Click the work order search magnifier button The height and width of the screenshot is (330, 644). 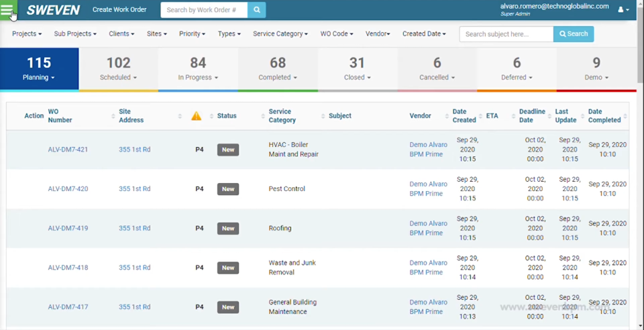click(x=257, y=10)
